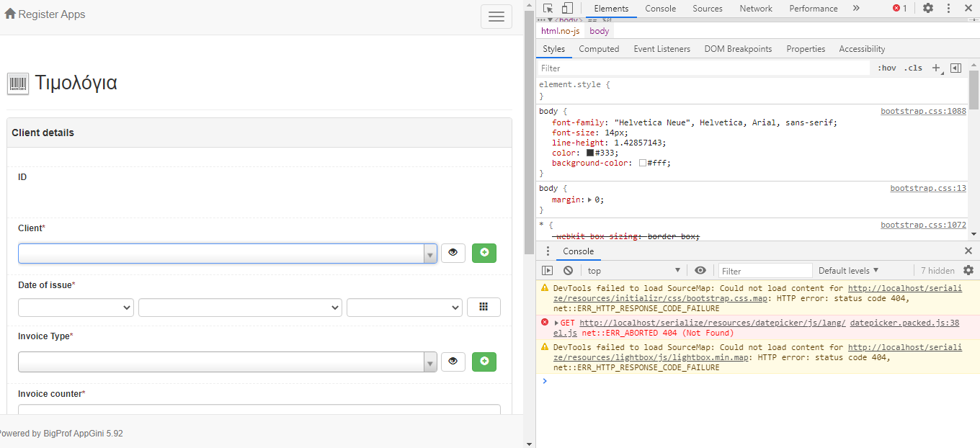The height and width of the screenshot is (448, 980).
Task: View selected Client details via eye button
Action: coord(453,253)
